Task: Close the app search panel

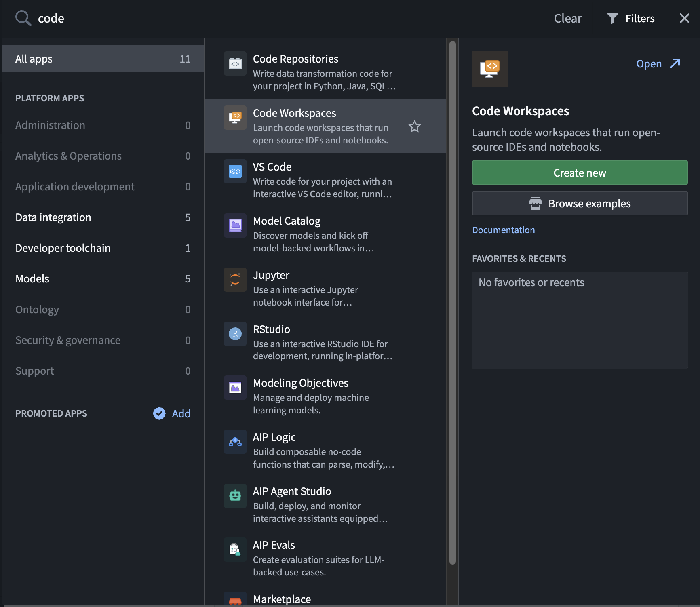Action: tap(684, 18)
